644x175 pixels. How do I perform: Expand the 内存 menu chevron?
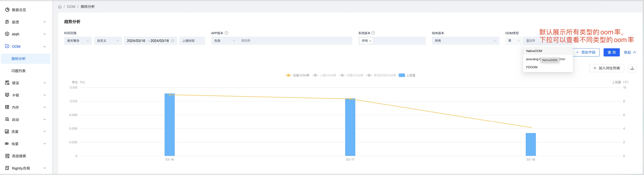[x=44, y=107]
